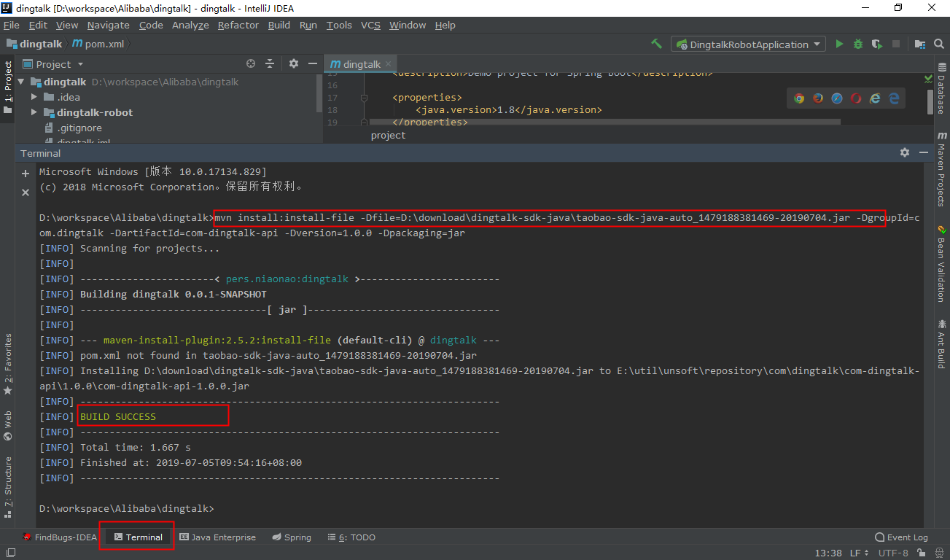Open Web side tool window
The height and width of the screenshot is (560, 950).
point(7,426)
